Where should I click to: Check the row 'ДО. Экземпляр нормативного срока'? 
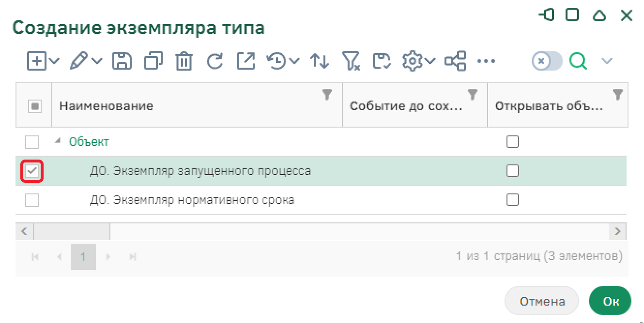tap(32, 200)
